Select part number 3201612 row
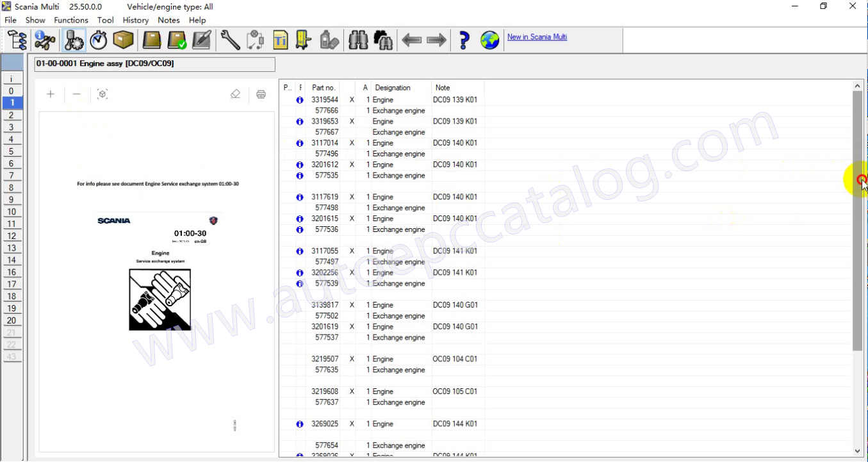This screenshot has height=462, width=868. tap(382, 165)
